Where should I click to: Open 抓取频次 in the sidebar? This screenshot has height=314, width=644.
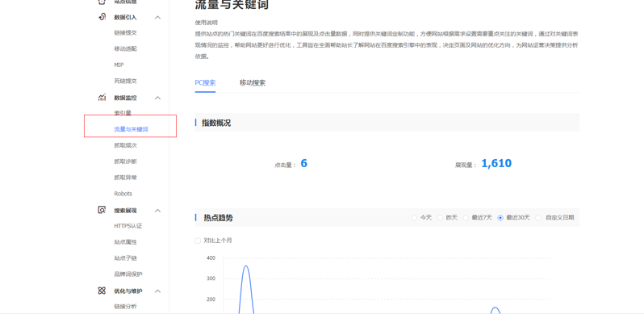click(125, 145)
